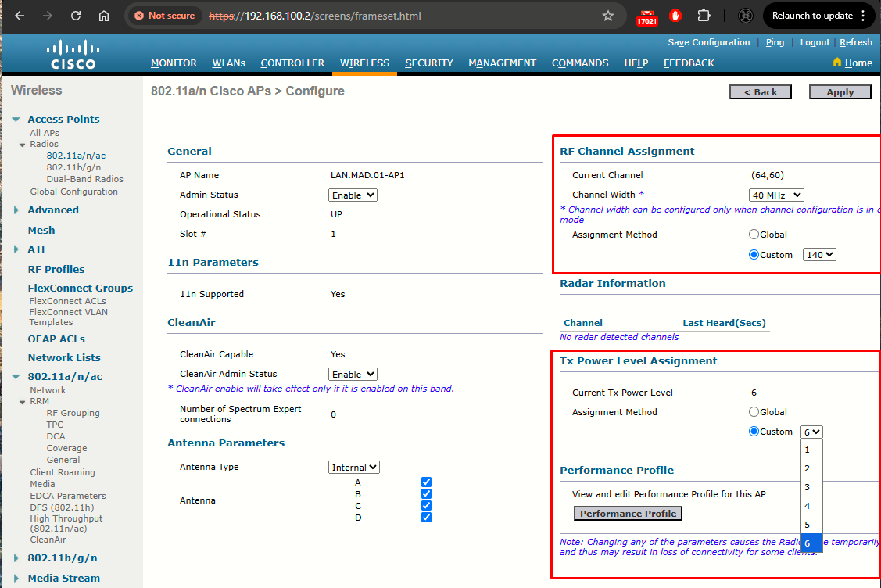The image size is (881, 588).
Task: Click the Cisco logo
Action: 73,55
